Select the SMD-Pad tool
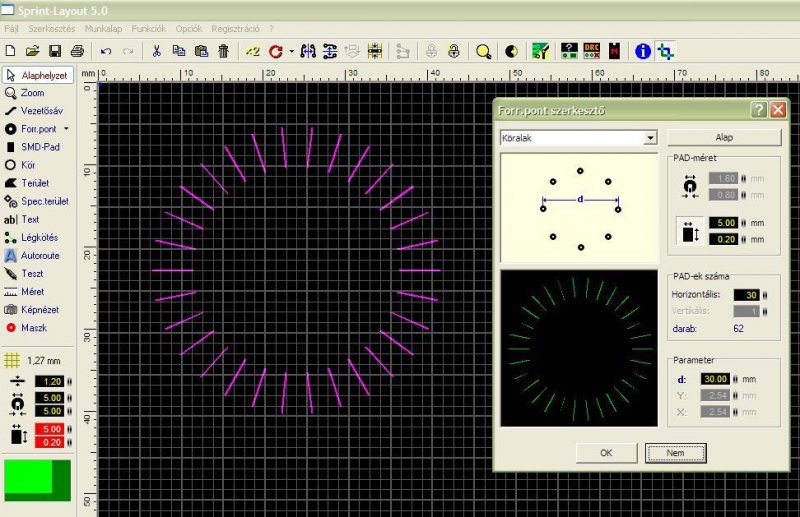 tap(38, 147)
